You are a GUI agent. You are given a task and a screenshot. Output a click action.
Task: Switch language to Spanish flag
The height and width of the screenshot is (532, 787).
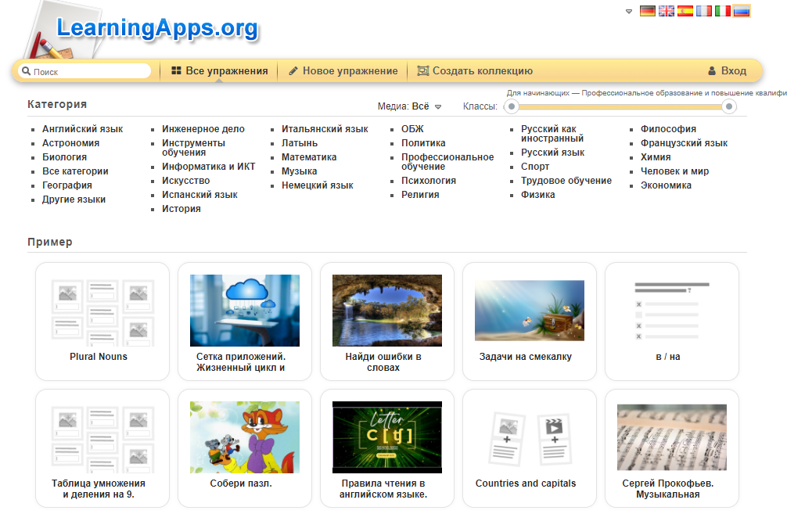(685, 11)
